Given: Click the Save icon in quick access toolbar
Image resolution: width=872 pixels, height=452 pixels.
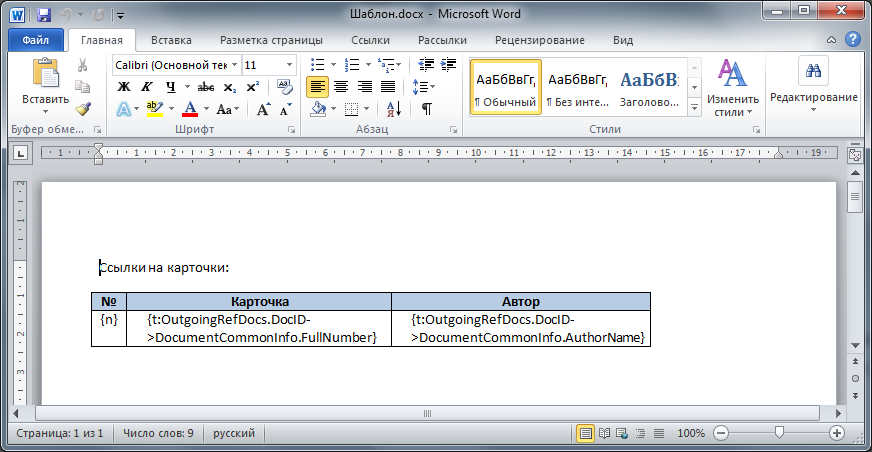Looking at the screenshot, I should pyautogui.click(x=42, y=15).
